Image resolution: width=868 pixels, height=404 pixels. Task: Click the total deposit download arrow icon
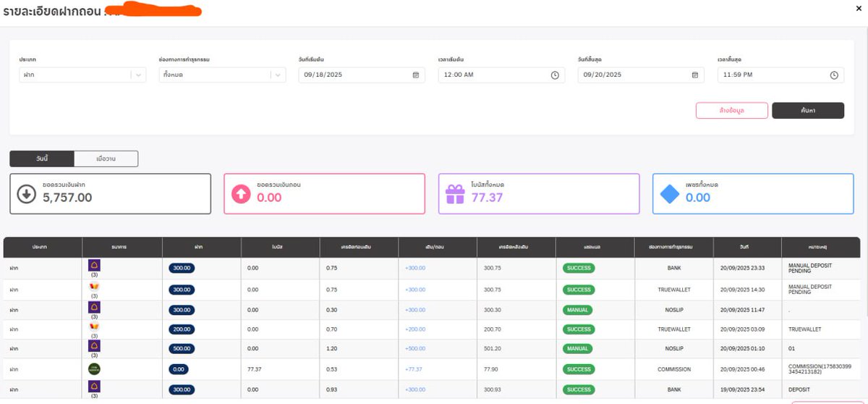point(27,194)
